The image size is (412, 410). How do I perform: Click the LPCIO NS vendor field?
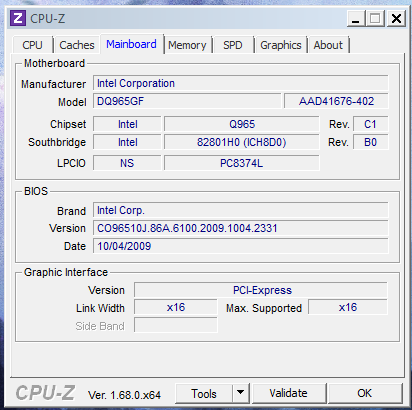click(x=127, y=163)
